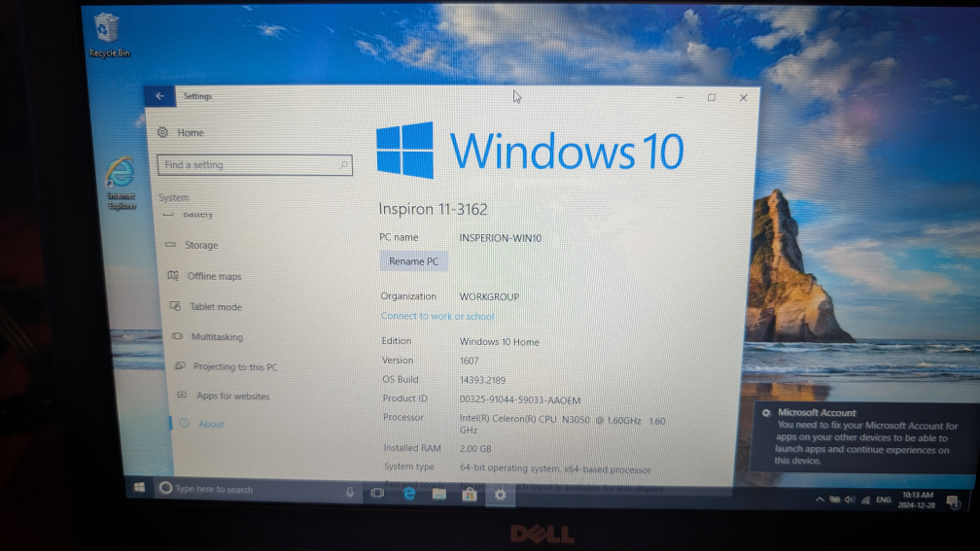
Task: Open the Recycle Bin desktop icon
Action: click(107, 33)
